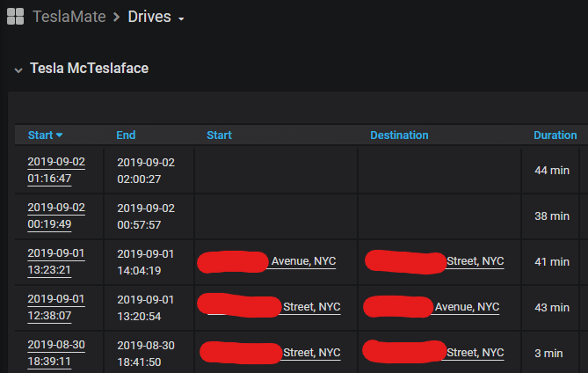This screenshot has width=588, height=373.
Task: Sort by Start address column header
Action: [x=219, y=135]
